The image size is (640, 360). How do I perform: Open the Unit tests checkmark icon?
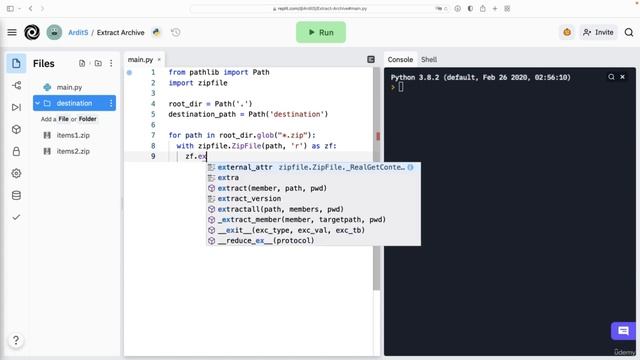click(x=16, y=217)
